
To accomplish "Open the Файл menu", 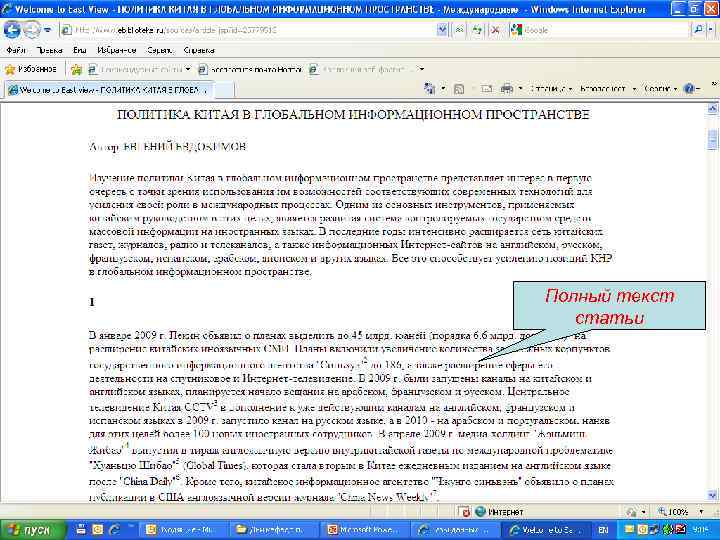I will 16,50.
